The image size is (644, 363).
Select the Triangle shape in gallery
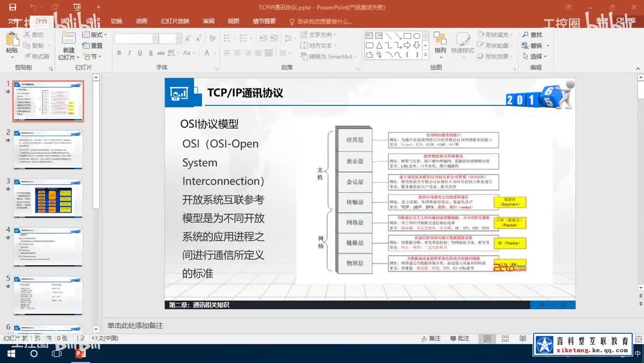[379, 45]
